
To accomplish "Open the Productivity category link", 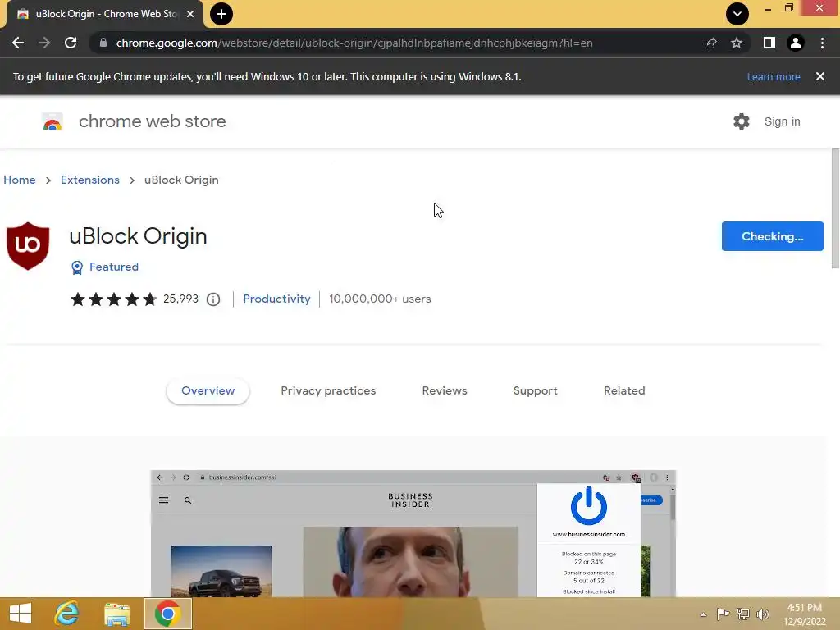I will tap(276, 299).
